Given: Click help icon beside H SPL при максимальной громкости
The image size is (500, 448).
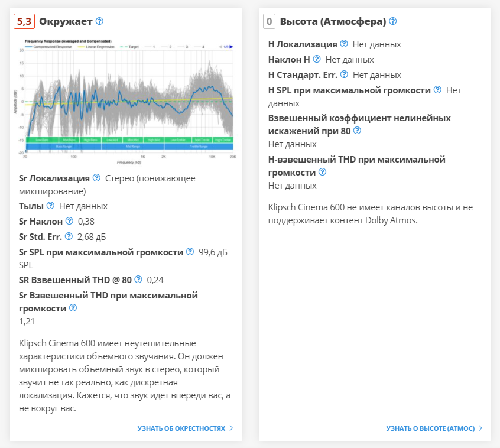Looking at the screenshot, I should click(x=437, y=90).
